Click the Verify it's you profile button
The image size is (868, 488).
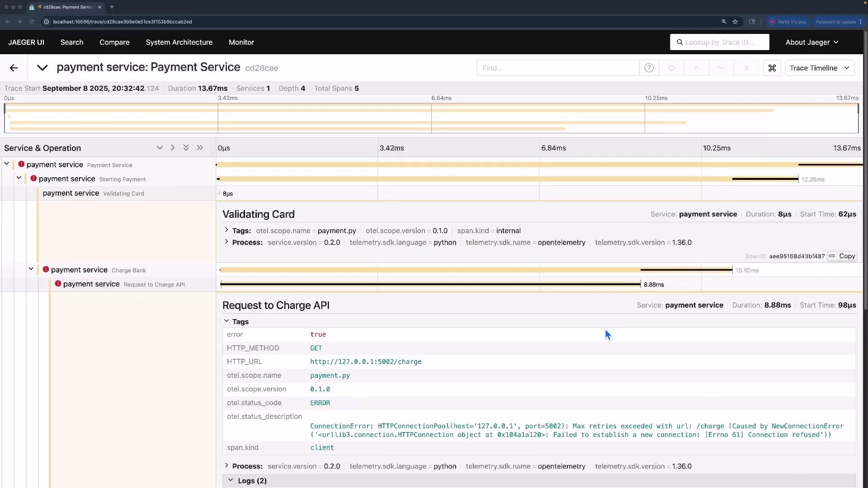tap(788, 22)
